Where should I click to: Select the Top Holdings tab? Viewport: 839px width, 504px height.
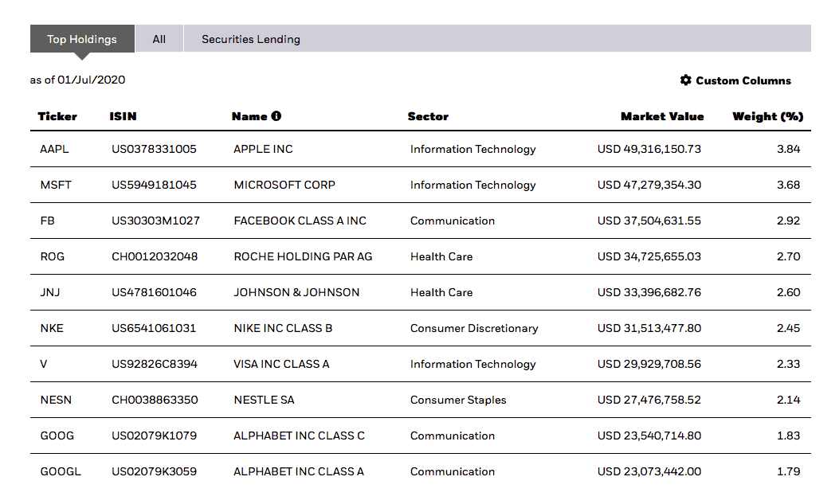coord(82,39)
